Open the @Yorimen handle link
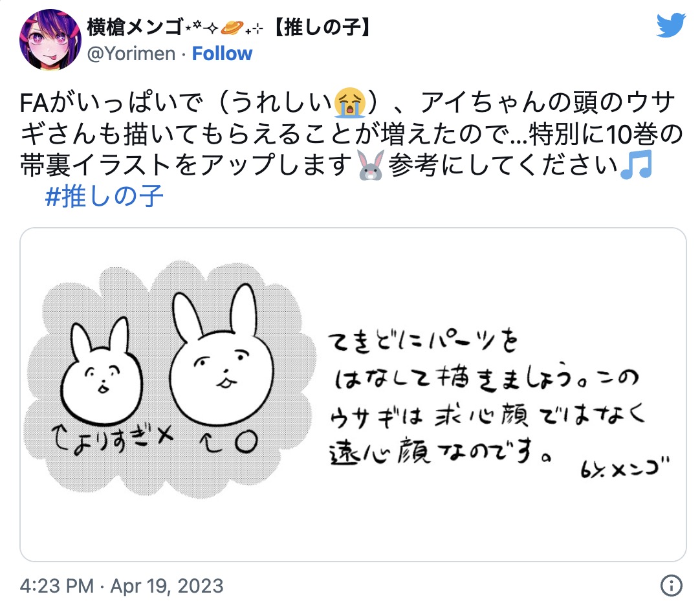700x603 pixels. coord(131,54)
